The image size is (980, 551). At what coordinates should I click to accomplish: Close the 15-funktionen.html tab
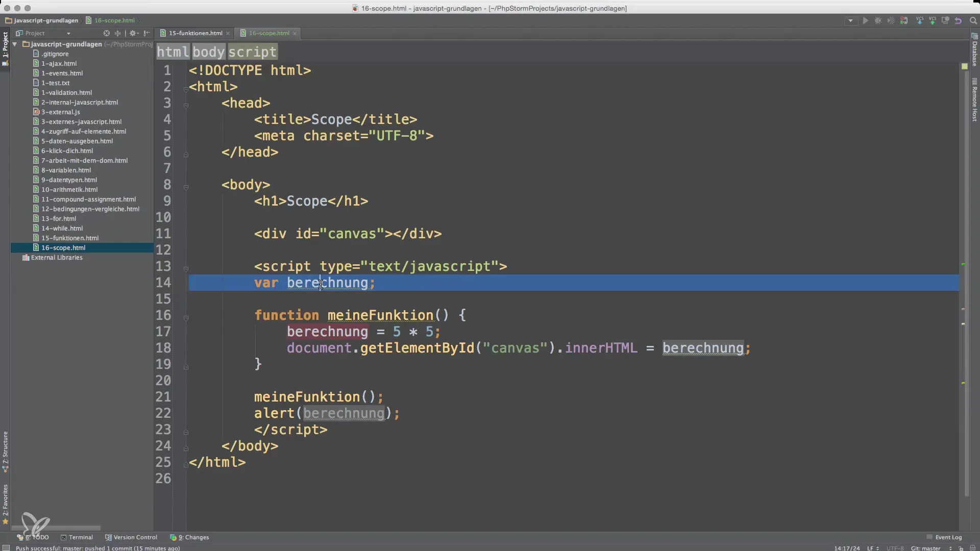point(228,33)
